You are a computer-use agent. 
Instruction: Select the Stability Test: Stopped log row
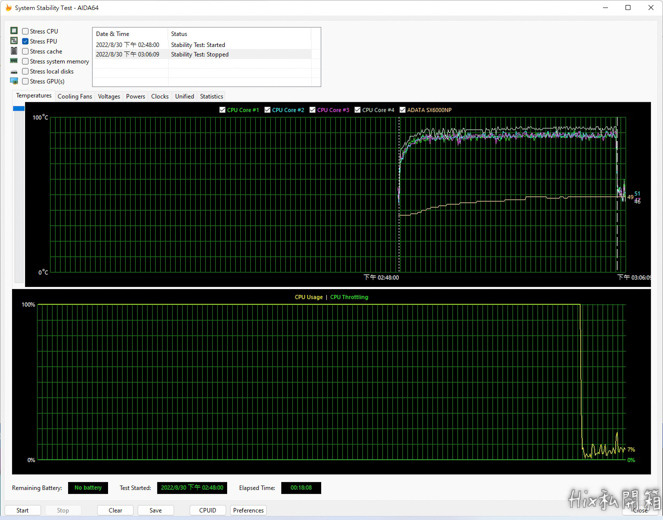point(202,54)
